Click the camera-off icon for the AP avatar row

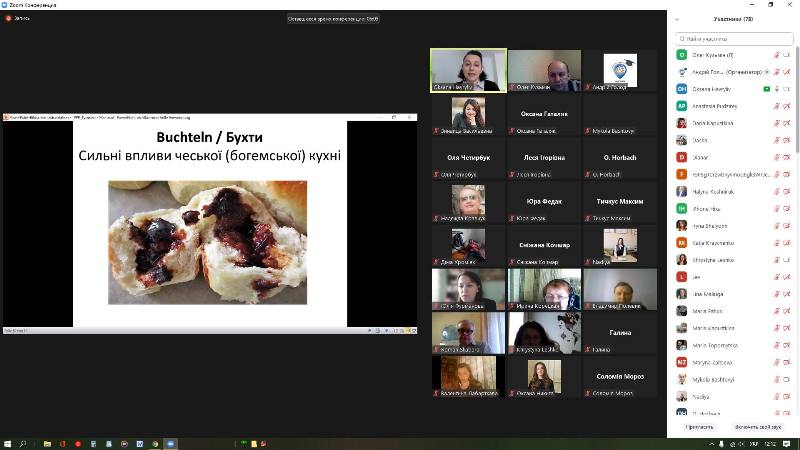787,106
